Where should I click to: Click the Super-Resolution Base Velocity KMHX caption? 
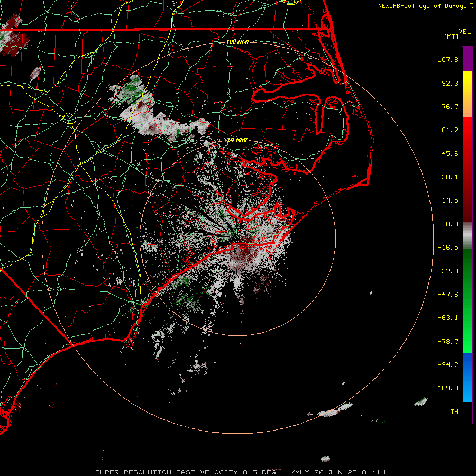pyautogui.click(x=241, y=472)
